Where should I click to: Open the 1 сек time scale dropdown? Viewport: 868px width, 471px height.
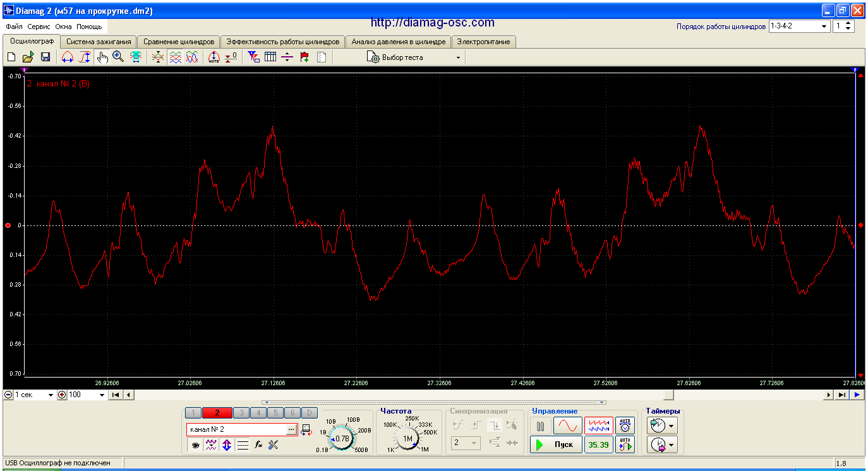[x=34, y=395]
